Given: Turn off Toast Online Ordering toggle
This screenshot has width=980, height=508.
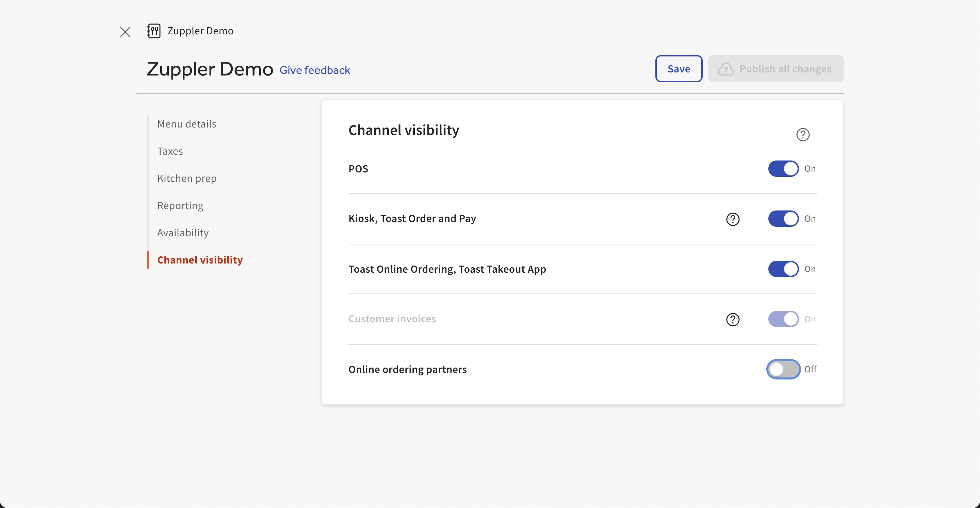Looking at the screenshot, I should 783,269.
